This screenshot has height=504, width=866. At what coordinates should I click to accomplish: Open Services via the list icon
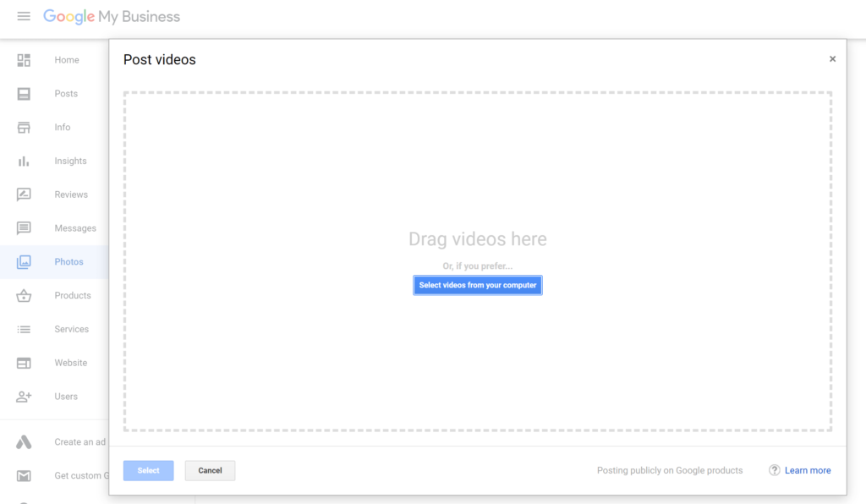point(24,329)
